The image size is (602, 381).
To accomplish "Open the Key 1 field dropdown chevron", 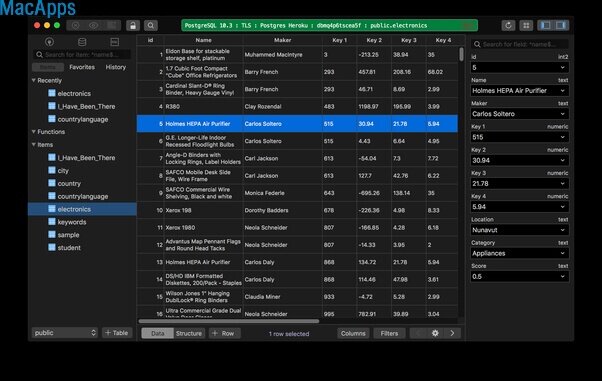I will [562, 137].
